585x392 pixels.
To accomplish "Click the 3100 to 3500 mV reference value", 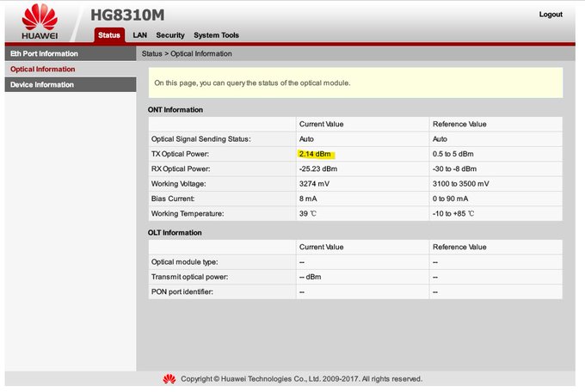I will click(461, 183).
